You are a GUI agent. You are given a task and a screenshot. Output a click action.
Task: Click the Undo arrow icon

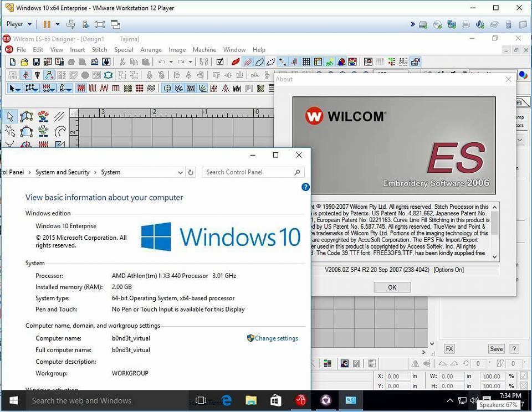point(162,61)
